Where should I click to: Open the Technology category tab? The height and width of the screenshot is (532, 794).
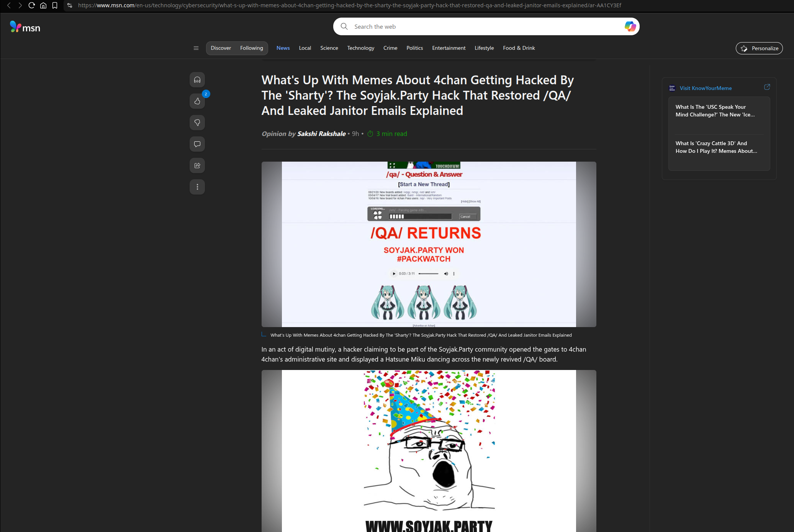[360, 48]
